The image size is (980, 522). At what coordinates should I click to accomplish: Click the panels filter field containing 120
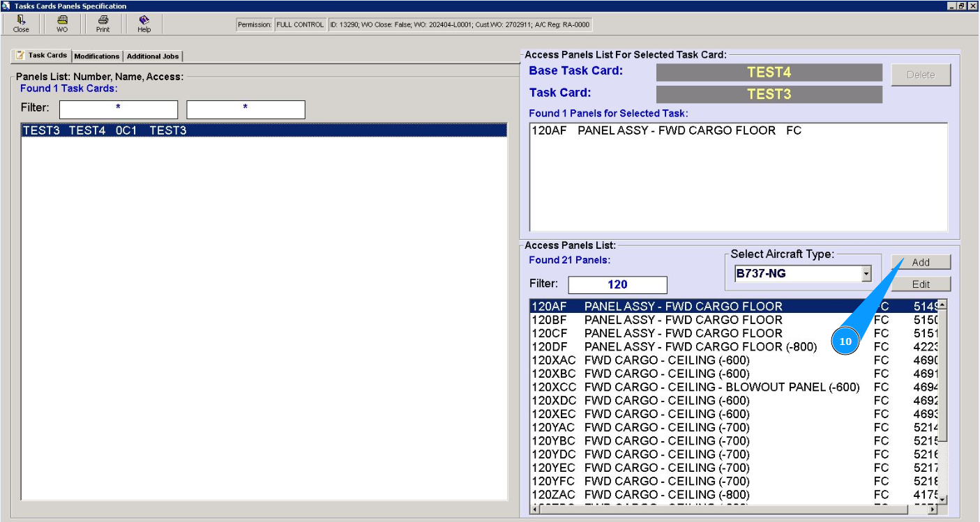click(x=617, y=284)
